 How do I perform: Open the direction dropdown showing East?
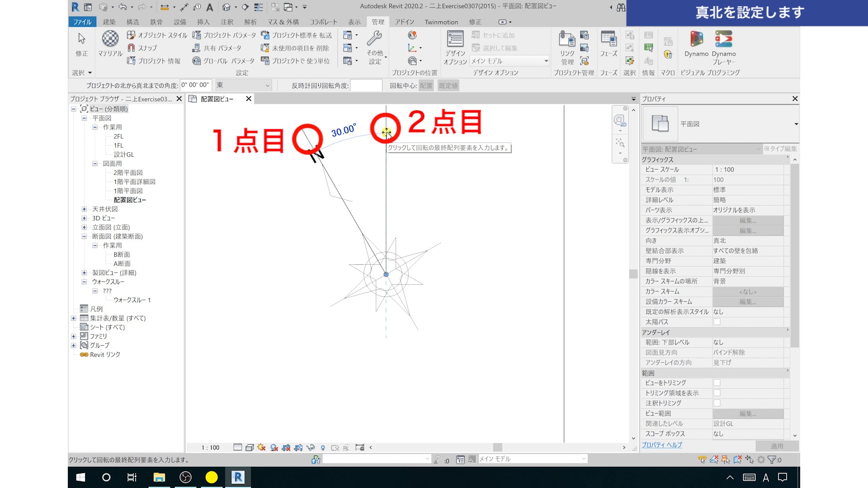tap(243, 85)
